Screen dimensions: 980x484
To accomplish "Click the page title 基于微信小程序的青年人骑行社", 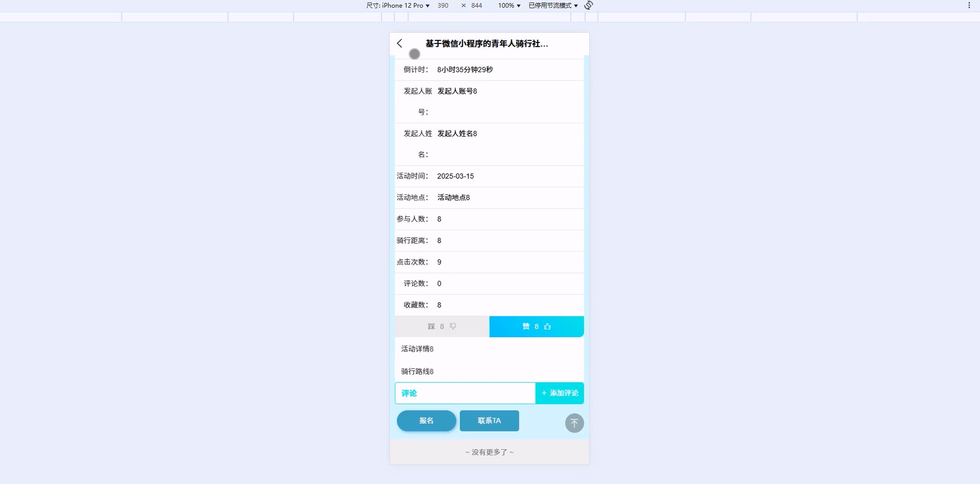I will [x=487, y=44].
